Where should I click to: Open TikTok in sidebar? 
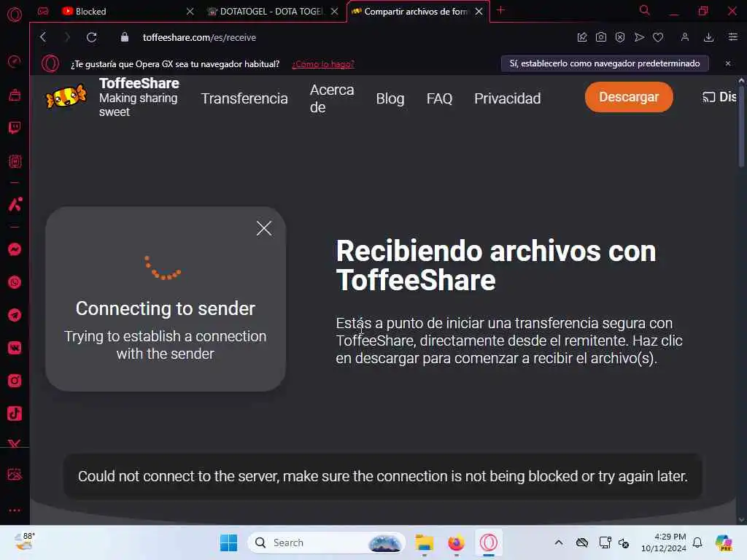[x=15, y=413]
